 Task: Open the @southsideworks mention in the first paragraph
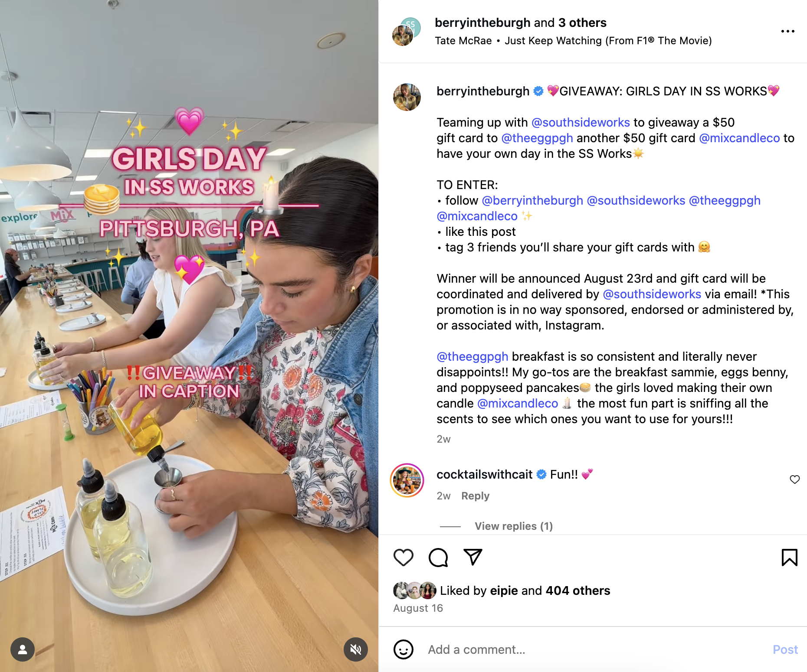[581, 122]
